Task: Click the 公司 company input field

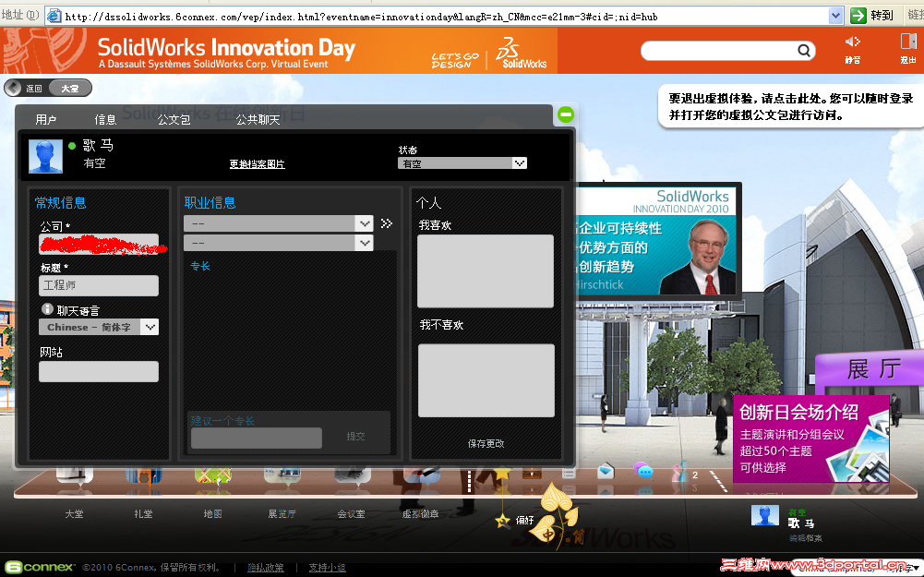Action: [99, 244]
